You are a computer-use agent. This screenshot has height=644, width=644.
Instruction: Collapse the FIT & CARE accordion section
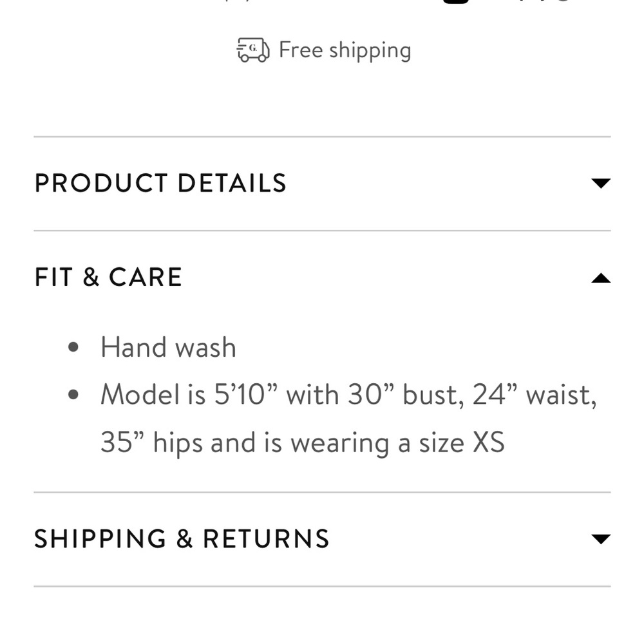coord(323,277)
